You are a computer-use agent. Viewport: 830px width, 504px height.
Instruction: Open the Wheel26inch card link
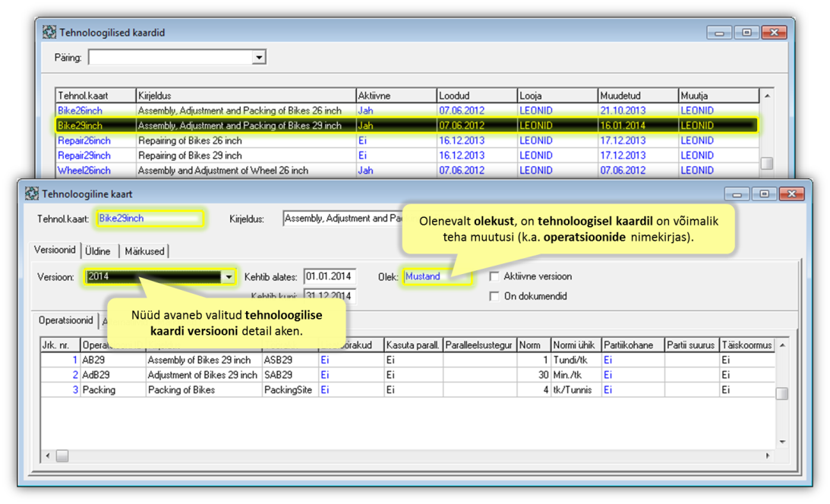coord(84,170)
